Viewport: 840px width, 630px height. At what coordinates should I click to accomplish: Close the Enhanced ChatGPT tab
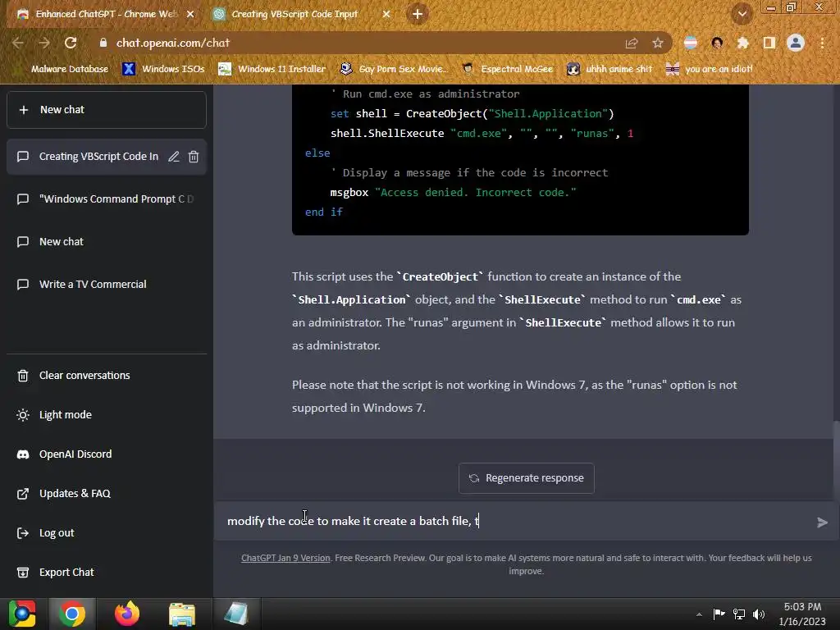[x=190, y=15]
